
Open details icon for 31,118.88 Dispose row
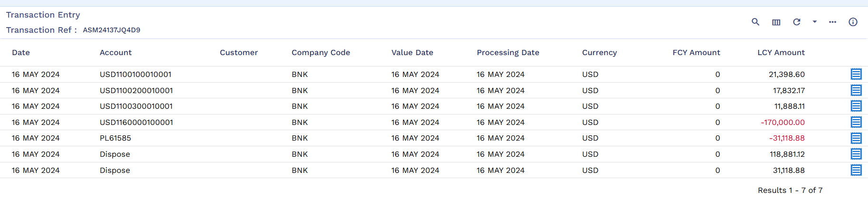(856, 170)
